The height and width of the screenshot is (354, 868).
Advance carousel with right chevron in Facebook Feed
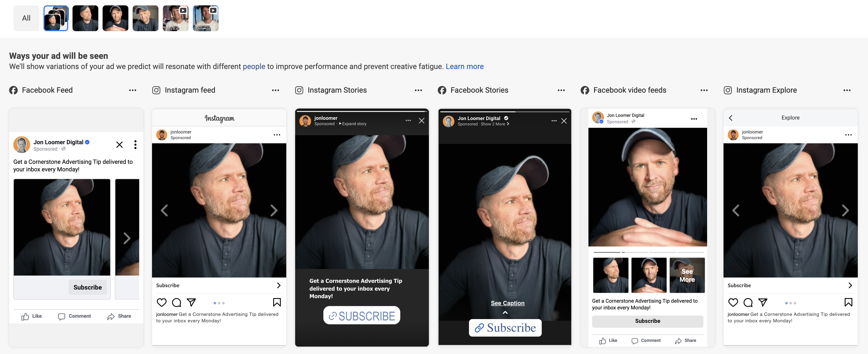coord(127,238)
